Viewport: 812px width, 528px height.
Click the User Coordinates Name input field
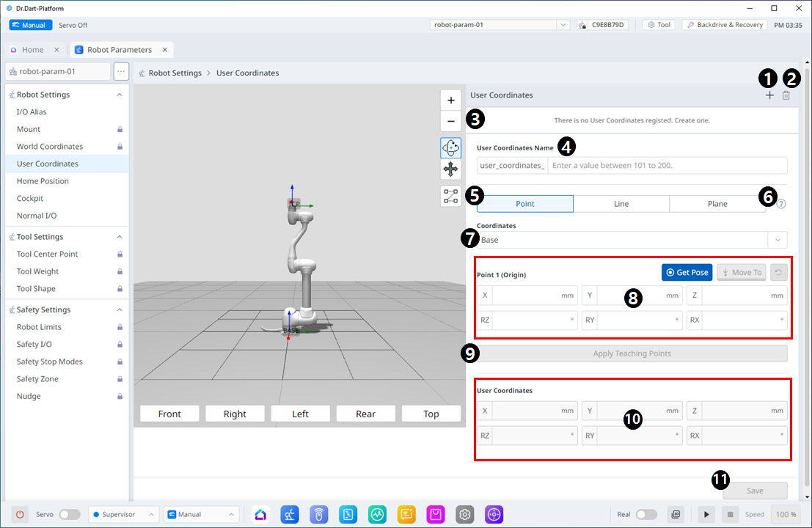(x=667, y=165)
